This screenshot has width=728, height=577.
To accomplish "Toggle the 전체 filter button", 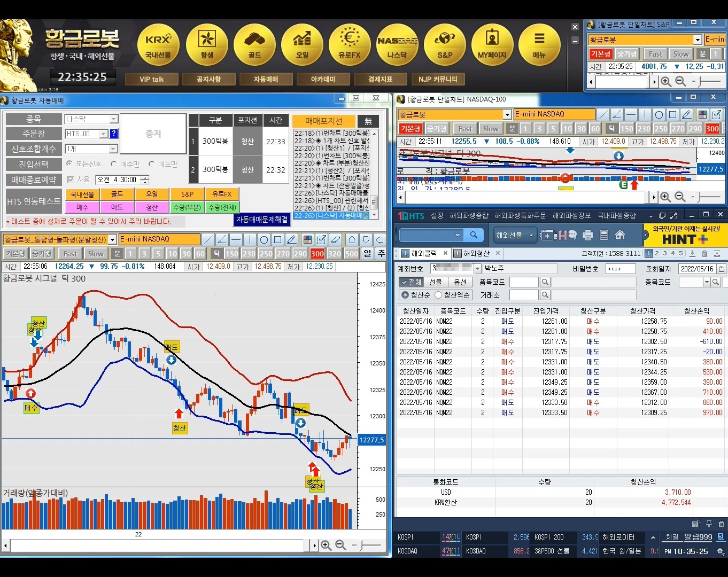I will tap(411, 282).
